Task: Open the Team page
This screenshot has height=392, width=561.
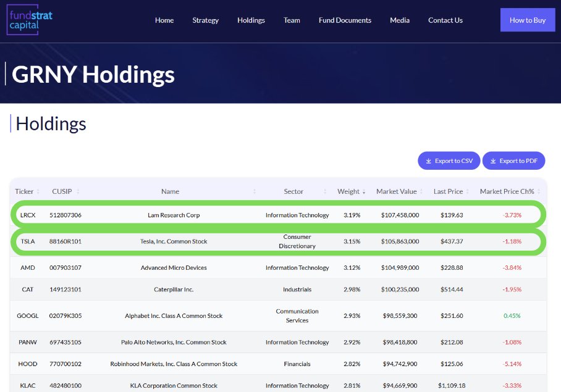Action: [292, 20]
